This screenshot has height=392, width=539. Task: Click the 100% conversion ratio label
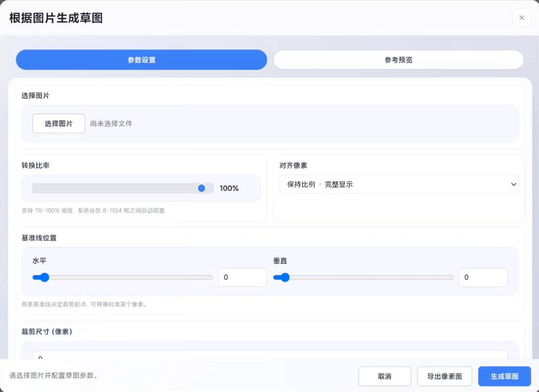229,188
